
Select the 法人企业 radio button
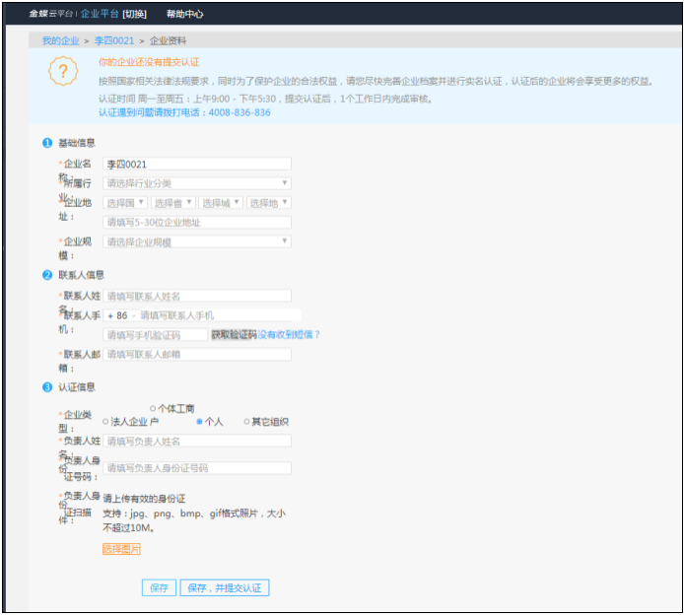pyautogui.click(x=105, y=422)
